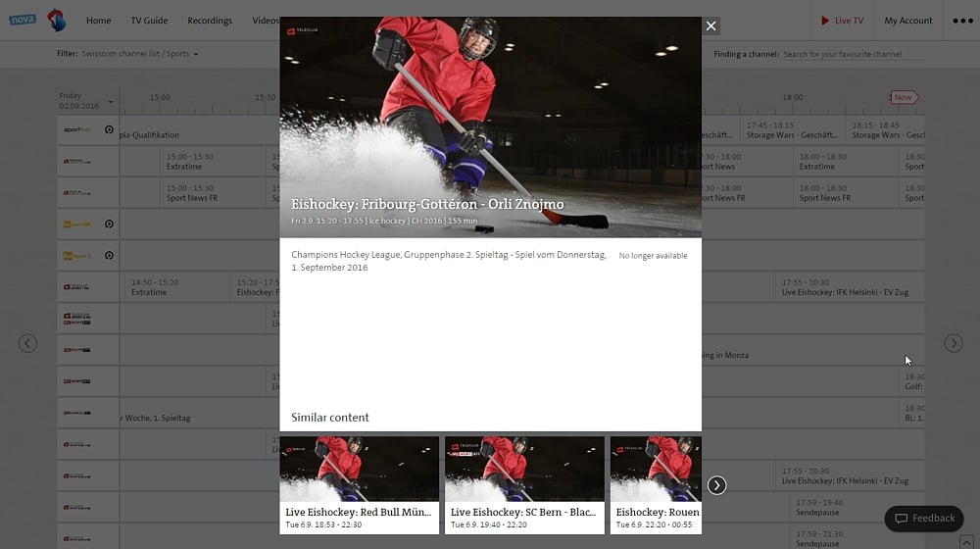
Task: Open Live Eishockey: SC Bern thumbnail
Action: [524, 485]
